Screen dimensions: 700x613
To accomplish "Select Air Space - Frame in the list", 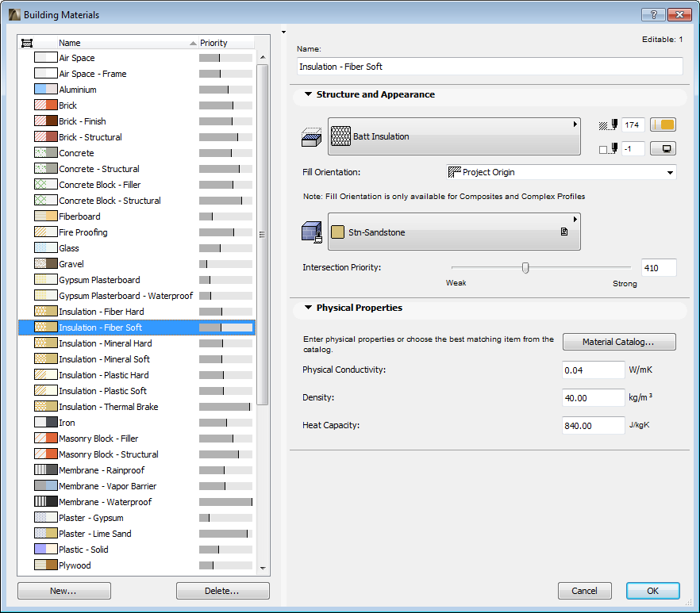I will pyautogui.click(x=137, y=74).
